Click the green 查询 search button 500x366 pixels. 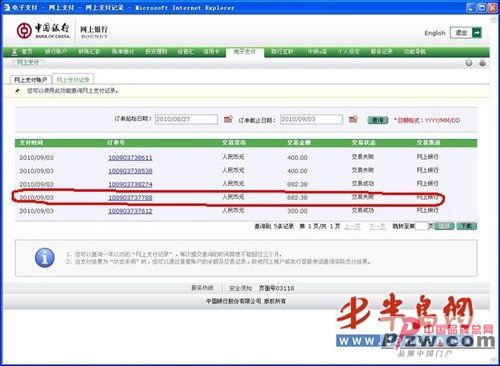click(378, 120)
